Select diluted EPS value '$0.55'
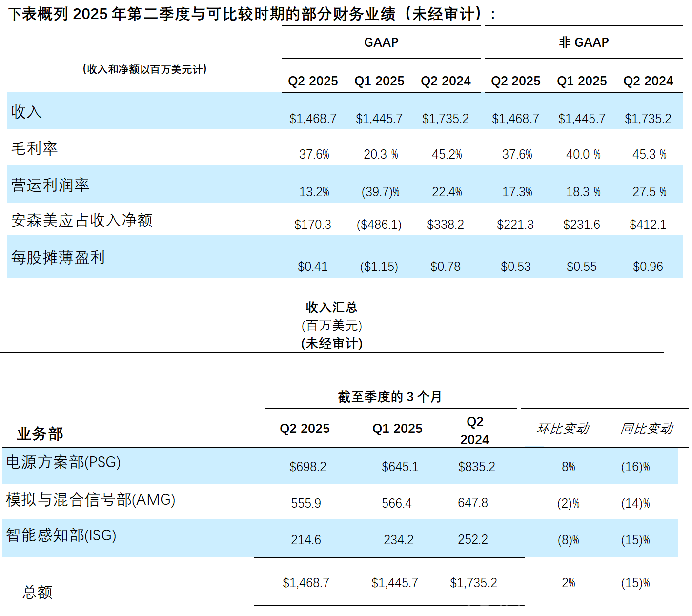 (x=582, y=267)
